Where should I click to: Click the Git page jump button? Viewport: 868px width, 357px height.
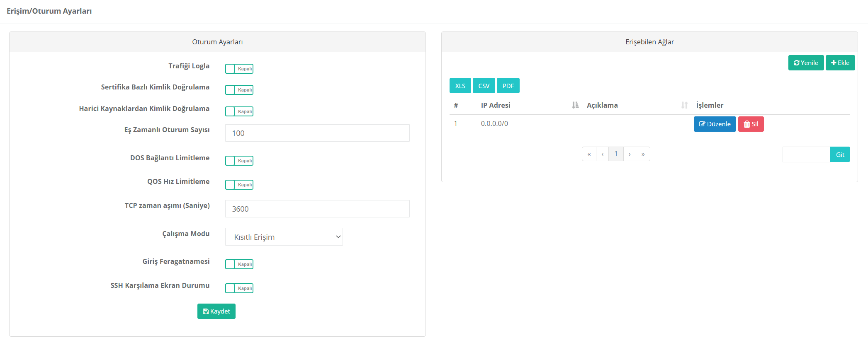coord(840,154)
